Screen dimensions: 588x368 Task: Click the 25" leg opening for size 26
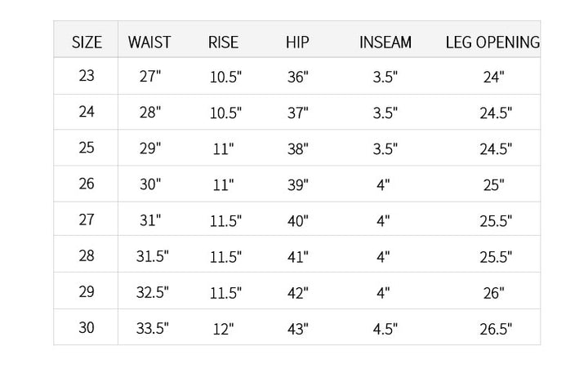tap(493, 185)
